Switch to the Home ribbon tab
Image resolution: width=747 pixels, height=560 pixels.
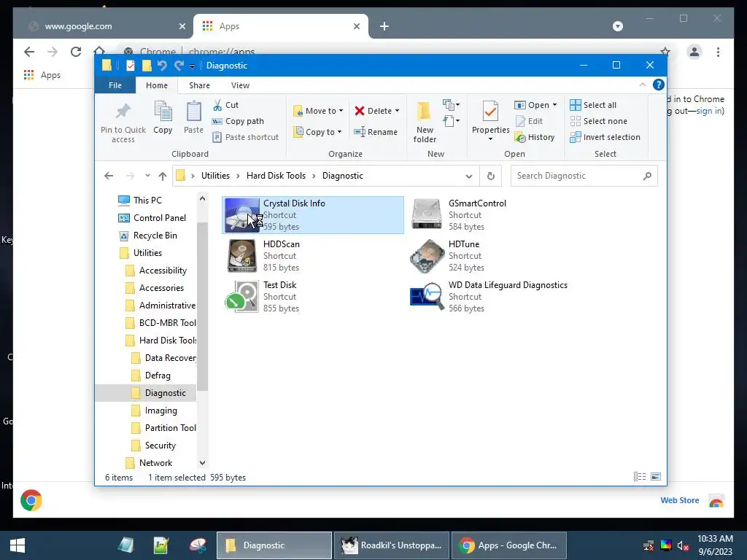(x=157, y=85)
